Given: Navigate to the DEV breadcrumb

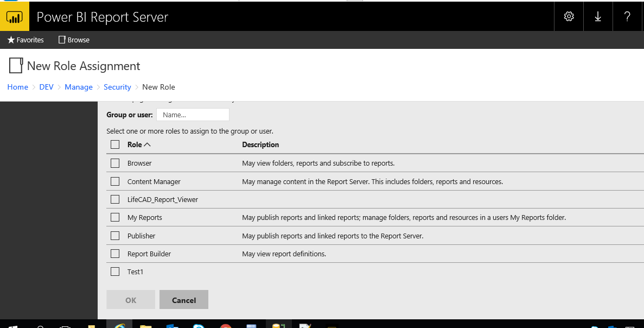Looking at the screenshot, I should point(47,87).
